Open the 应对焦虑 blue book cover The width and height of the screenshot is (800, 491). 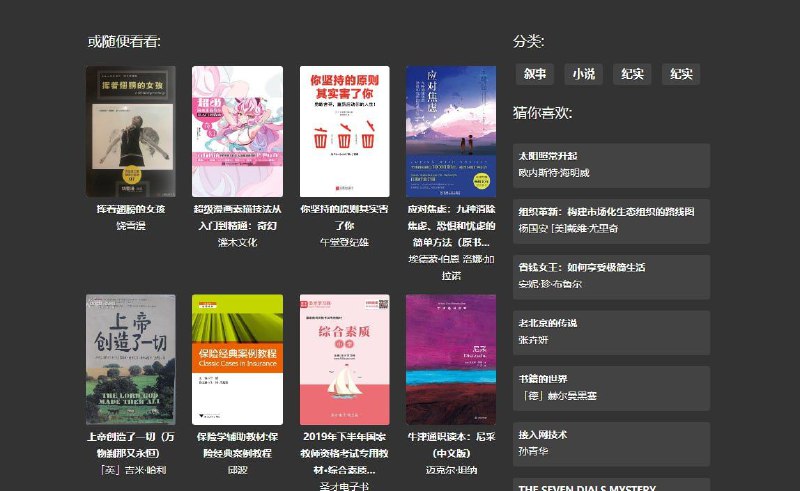(451, 131)
